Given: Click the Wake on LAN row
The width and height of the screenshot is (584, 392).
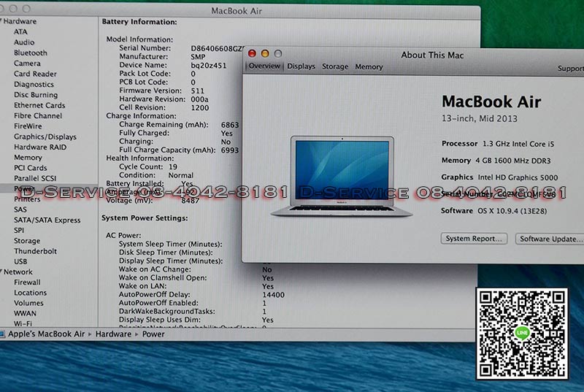Looking at the screenshot, I should point(196,286).
